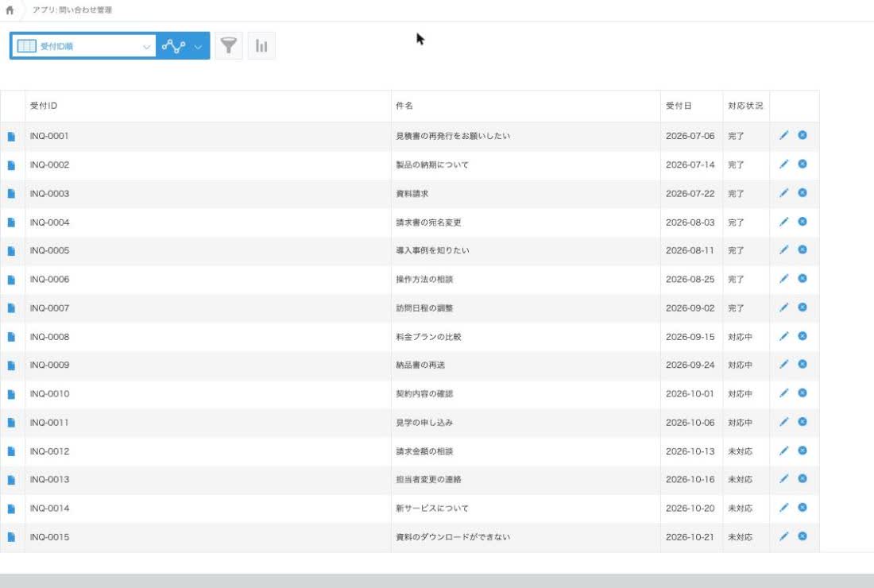The image size is (874, 588).
Task: Open record details for INQ-0014
Action: [11, 509]
